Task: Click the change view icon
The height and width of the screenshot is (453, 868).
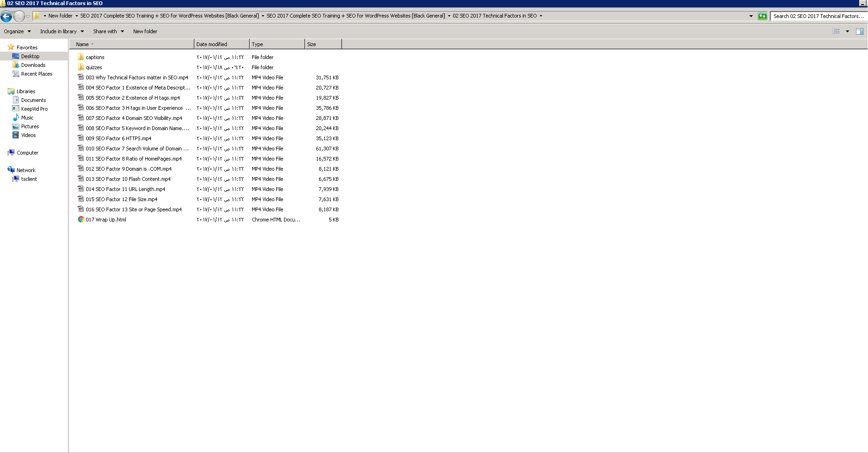Action: (836, 31)
